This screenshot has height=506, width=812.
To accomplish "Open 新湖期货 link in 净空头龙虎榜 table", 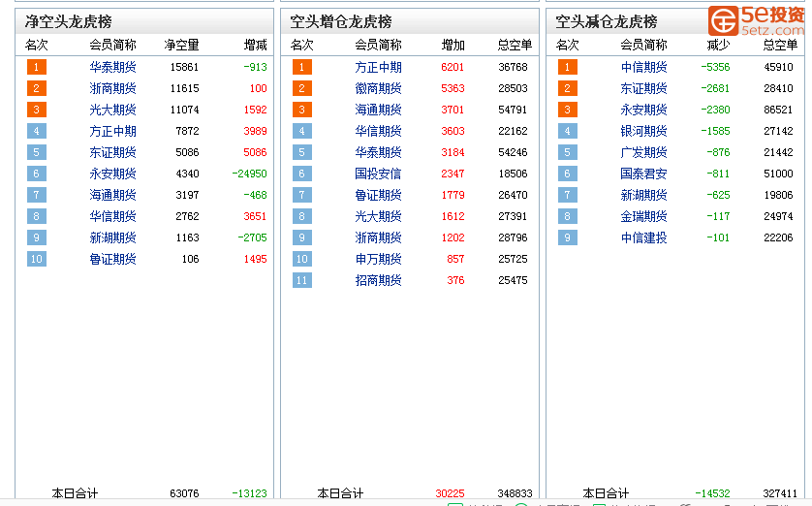I will pyautogui.click(x=112, y=237).
